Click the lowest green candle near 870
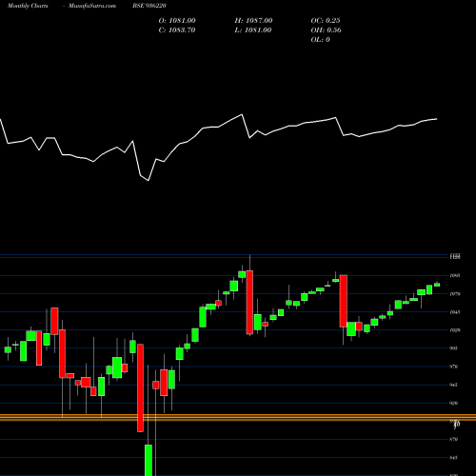 click(149, 460)
